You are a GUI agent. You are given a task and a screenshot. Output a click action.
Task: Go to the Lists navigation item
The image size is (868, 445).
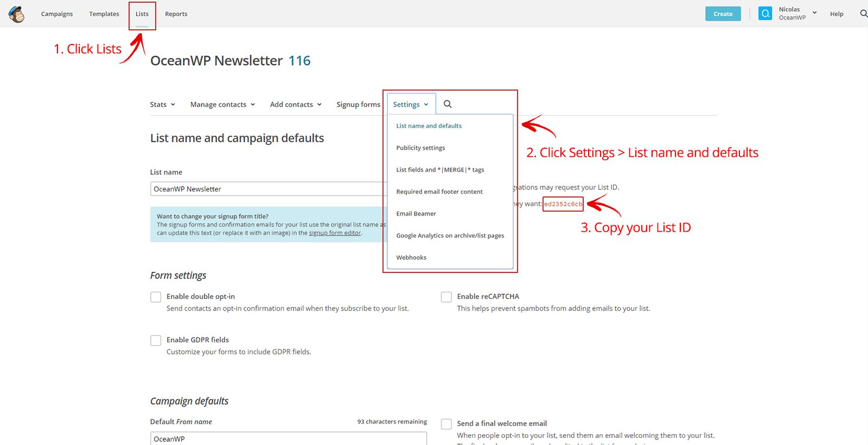pyautogui.click(x=142, y=14)
